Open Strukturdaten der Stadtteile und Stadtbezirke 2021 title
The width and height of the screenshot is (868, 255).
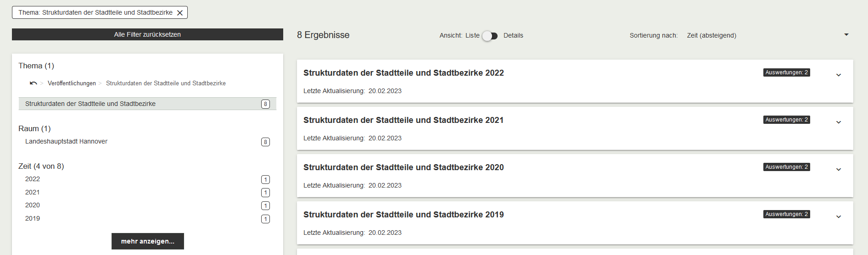point(403,120)
